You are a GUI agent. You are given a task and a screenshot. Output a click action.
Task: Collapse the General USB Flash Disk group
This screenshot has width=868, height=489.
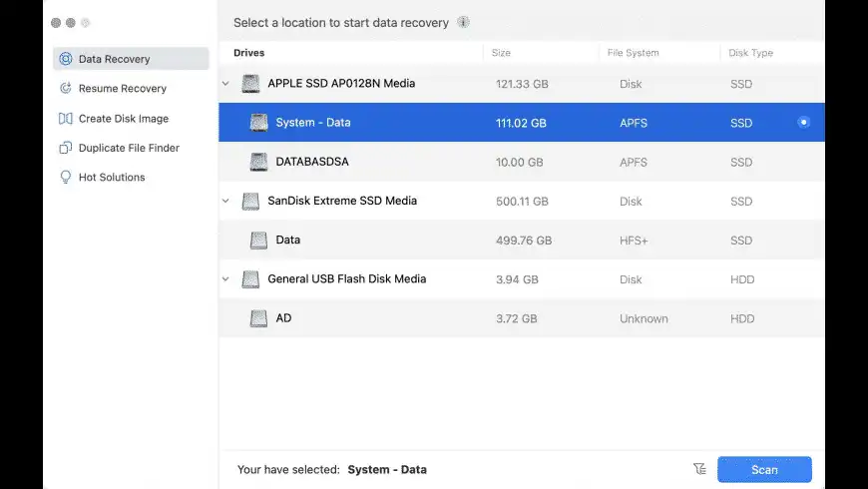click(225, 279)
